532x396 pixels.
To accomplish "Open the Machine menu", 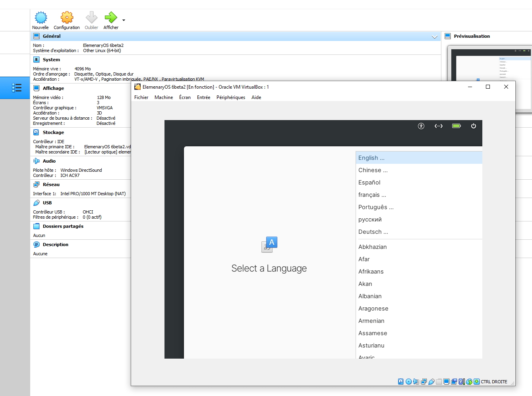I will [164, 97].
